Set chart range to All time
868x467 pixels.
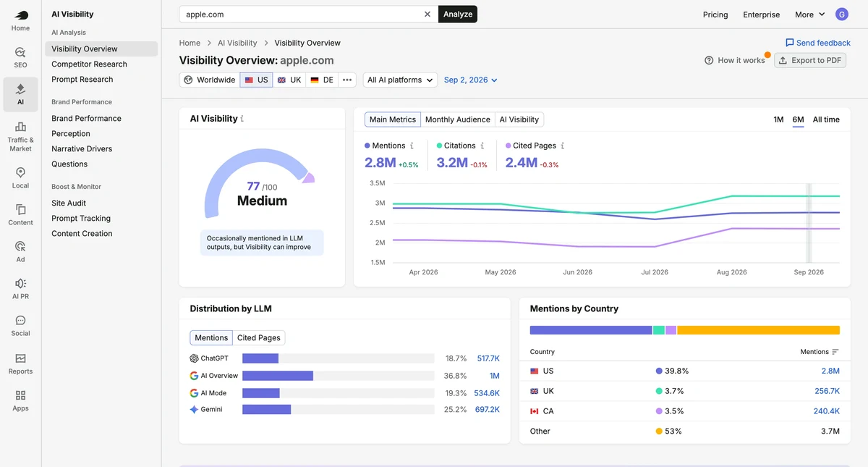(826, 119)
